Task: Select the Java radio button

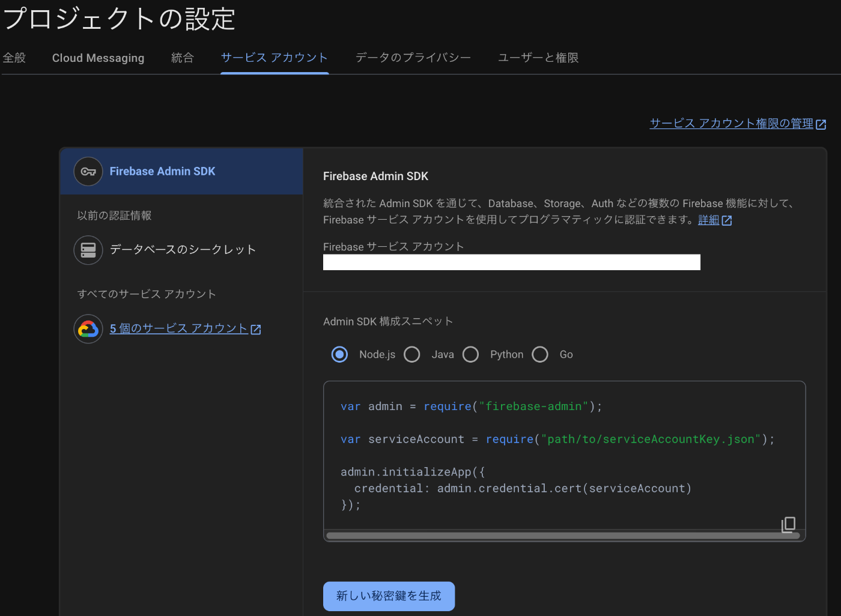Action: click(x=412, y=354)
